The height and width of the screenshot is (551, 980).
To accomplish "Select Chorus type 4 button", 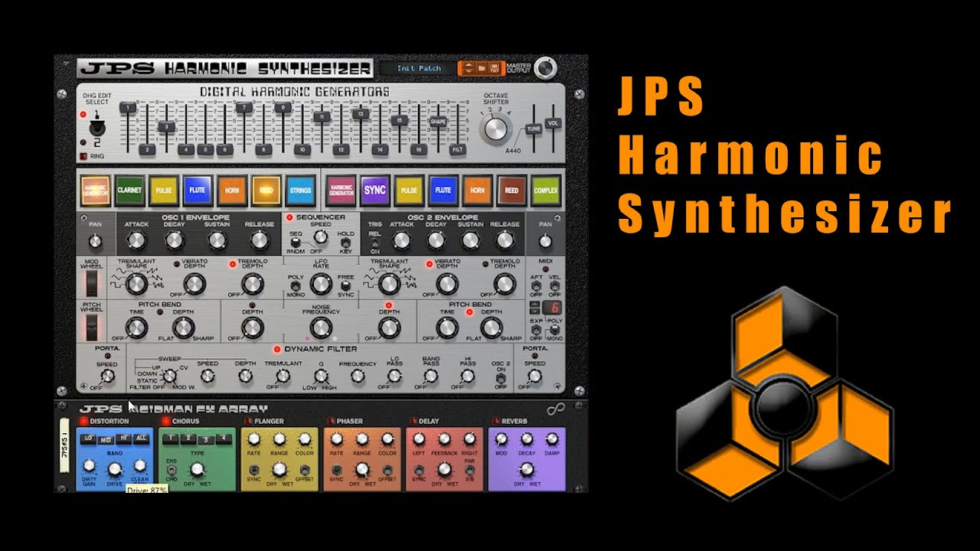I will (223, 439).
